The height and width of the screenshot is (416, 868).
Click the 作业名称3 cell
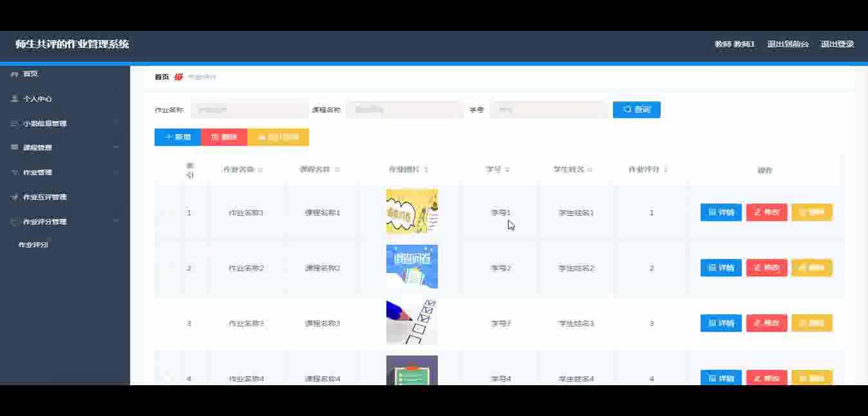247,323
